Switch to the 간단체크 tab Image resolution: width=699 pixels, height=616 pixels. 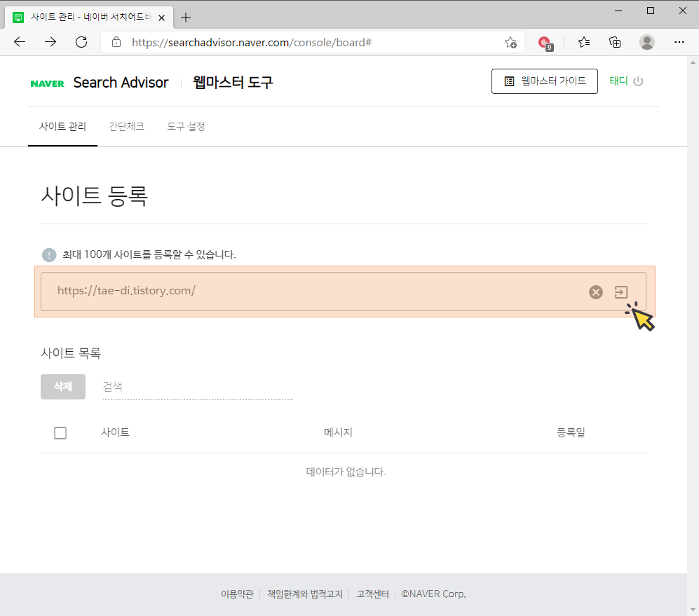click(x=126, y=127)
